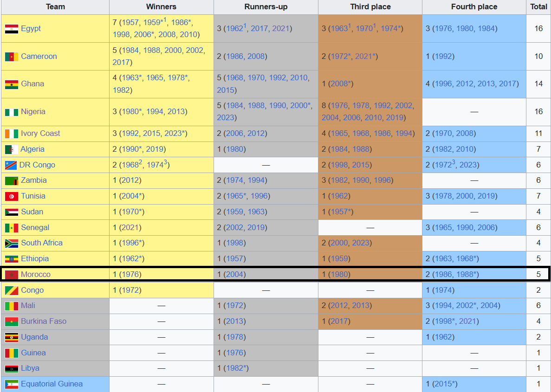
Task: Visit the Mali team link
Action: tap(28, 305)
